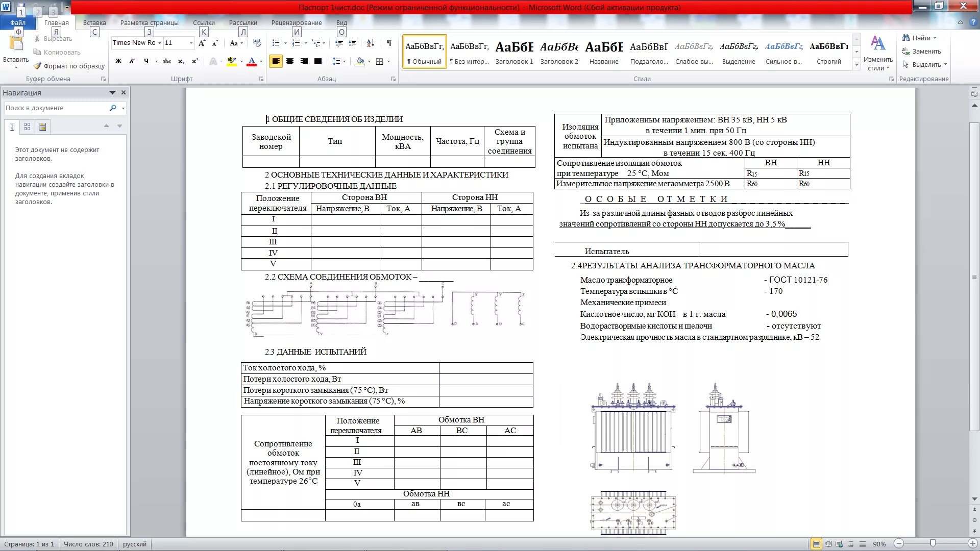This screenshot has width=980, height=551.
Task: Center-align the paragraph text
Action: [x=290, y=61]
